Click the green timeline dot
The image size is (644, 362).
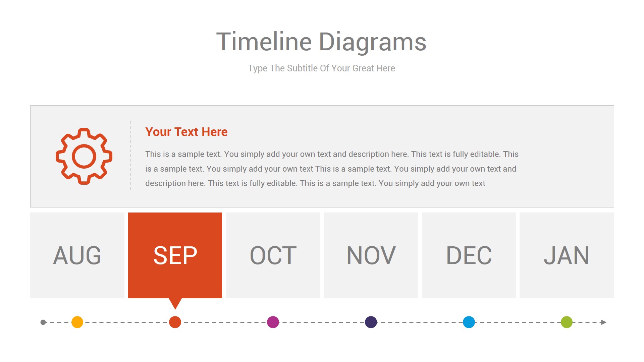click(x=567, y=322)
